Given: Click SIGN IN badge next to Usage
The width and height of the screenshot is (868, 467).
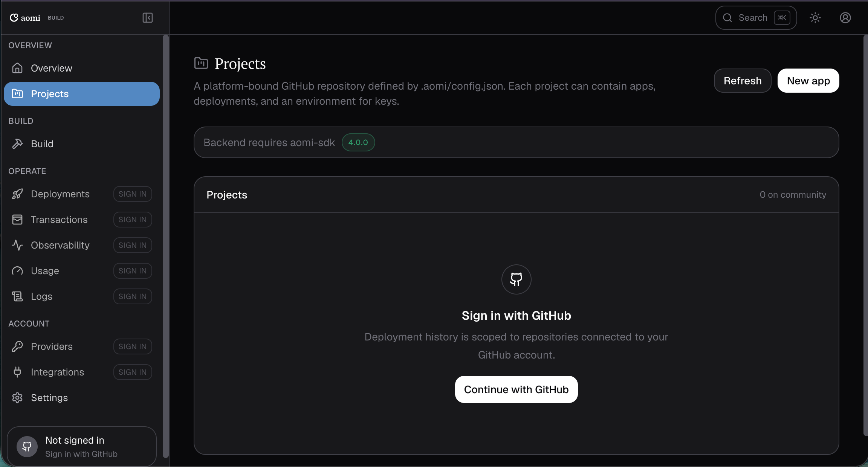Looking at the screenshot, I should tap(133, 271).
